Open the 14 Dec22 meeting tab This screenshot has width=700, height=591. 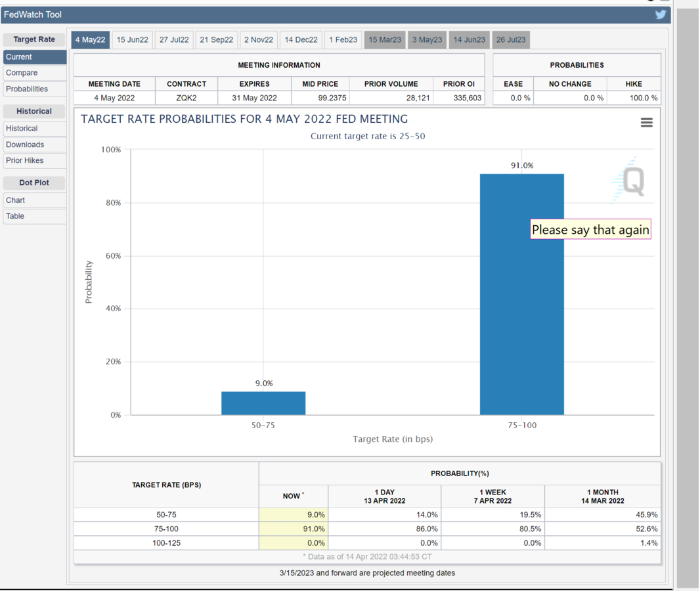click(x=301, y=40)
